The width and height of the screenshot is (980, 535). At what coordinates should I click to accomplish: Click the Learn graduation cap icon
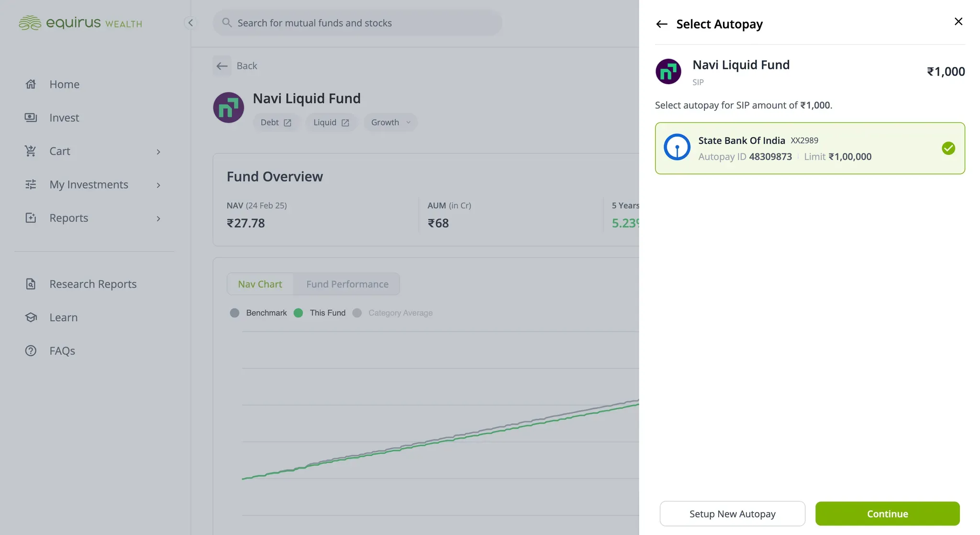(x=31, y=317)
